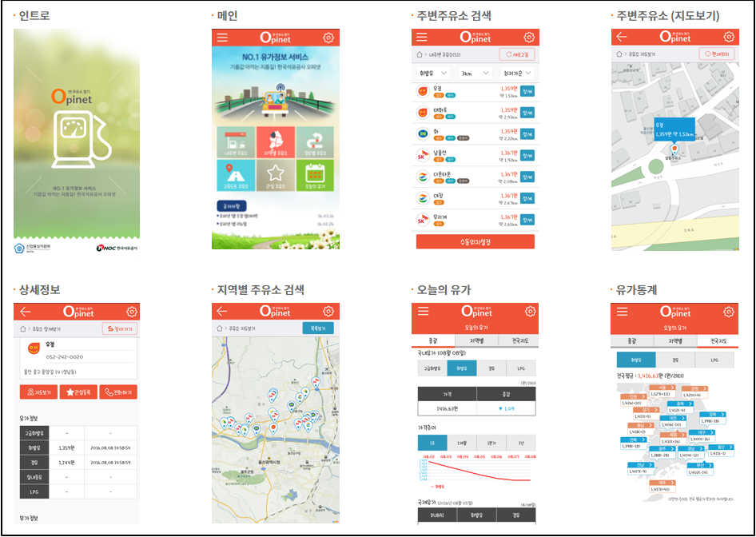Tap settings gear on the 상세정보 screen
Viewport: 756px width, 537px height.
pos(132,312)
